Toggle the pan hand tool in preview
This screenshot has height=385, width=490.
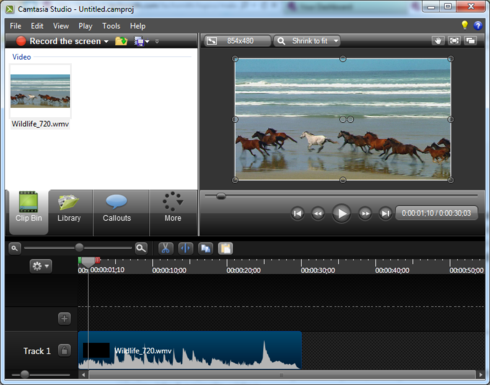[438, 41]
